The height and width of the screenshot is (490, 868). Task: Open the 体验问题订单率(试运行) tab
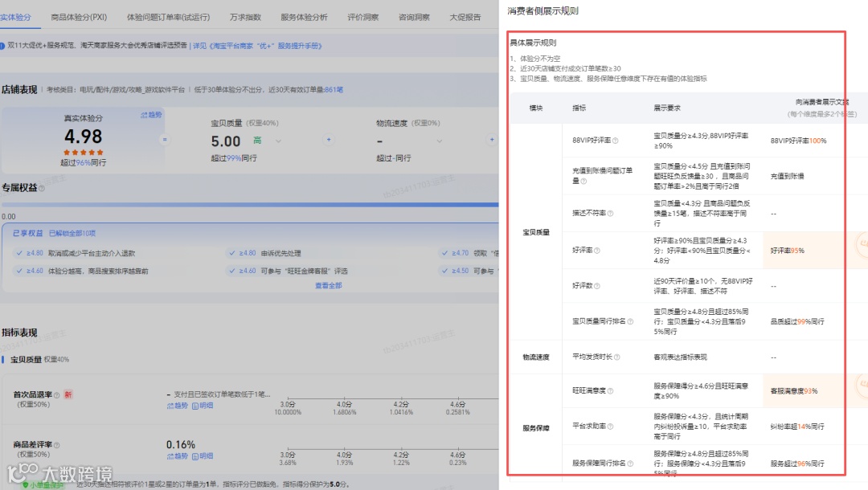pyautogui.click(x=168, y=17)
